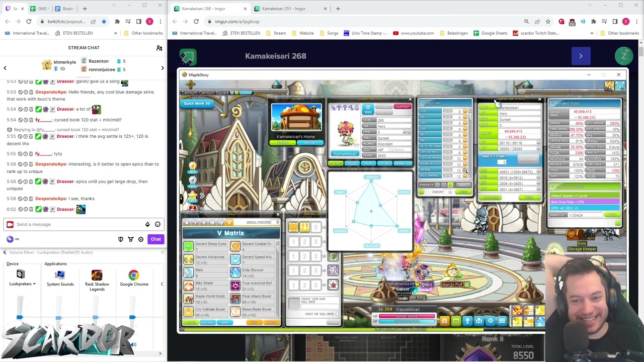This screenshot has height=362, width=644.
Task: Switch to Kamakeisari 251 - Imgur tab
Action: [290, 9]
